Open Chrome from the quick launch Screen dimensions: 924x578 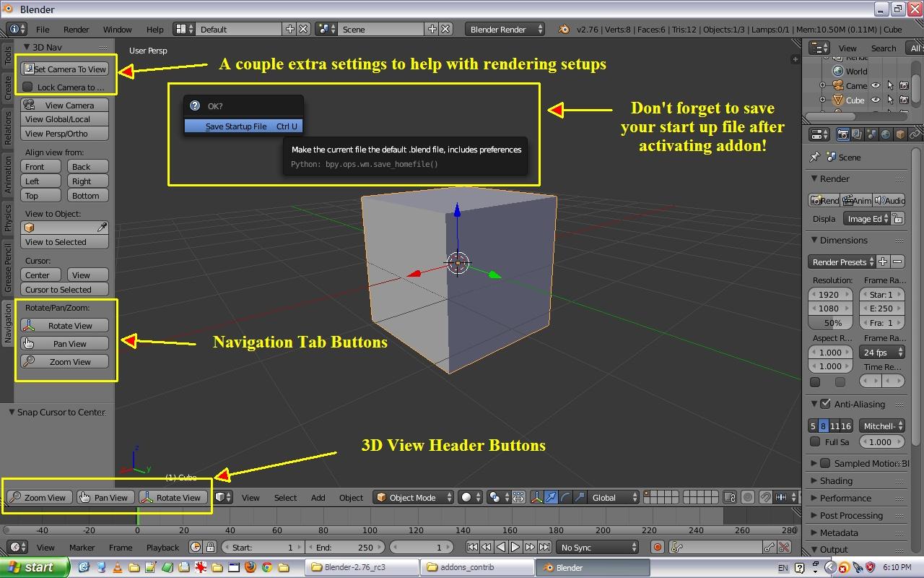[x=267, y=567]
